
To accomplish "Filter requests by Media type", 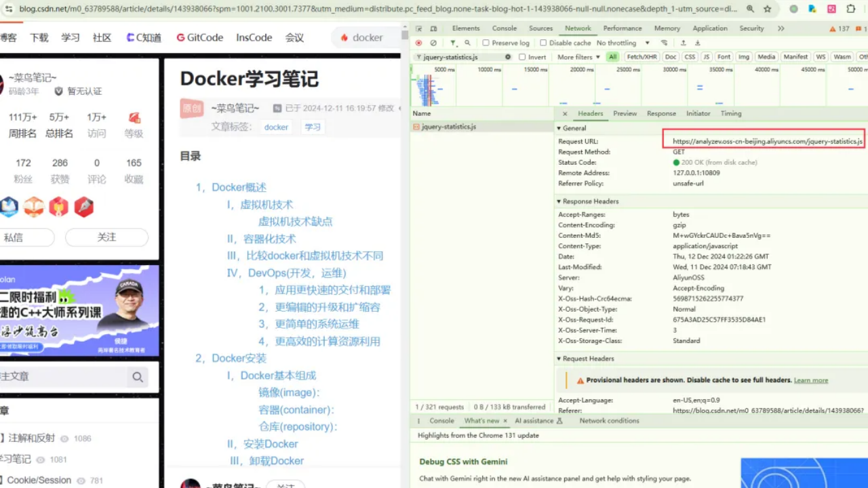I will [x=766, y=57].
